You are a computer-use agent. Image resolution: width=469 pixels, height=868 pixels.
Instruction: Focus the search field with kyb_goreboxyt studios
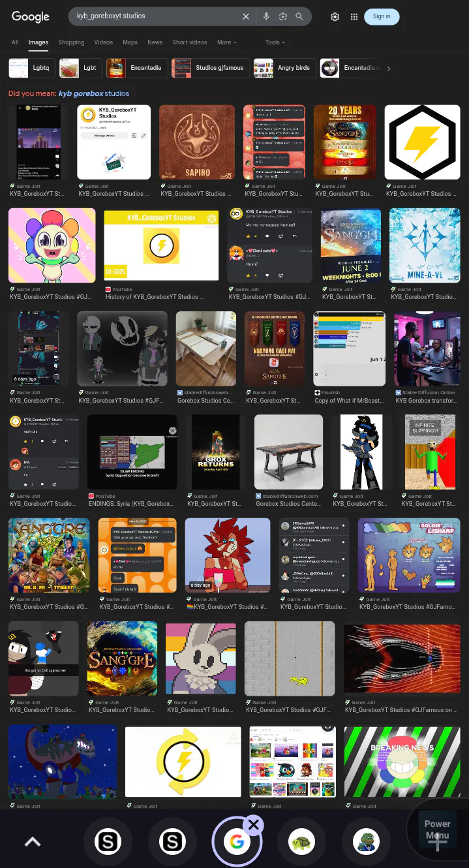coord(157,16)
